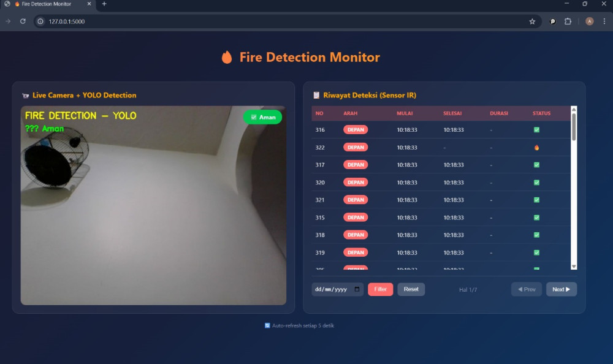
Task: Open a new browser tab
Action: [104, 4]
